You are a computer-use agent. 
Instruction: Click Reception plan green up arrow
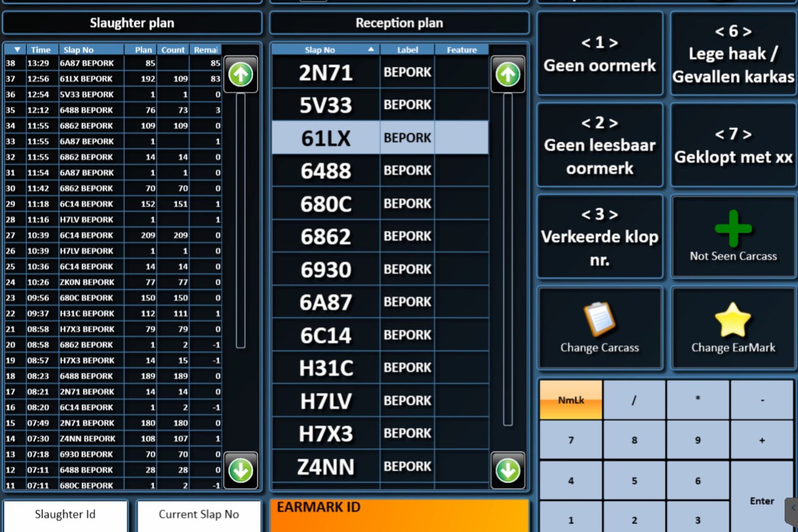click(x=507, y=74)
